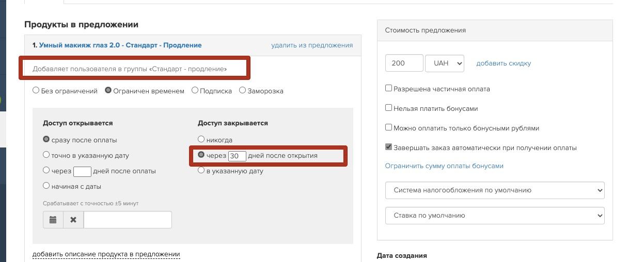Click the "Продукты в предложении" heading
This screenshot has height=262, width=644.
coord(81,24)
